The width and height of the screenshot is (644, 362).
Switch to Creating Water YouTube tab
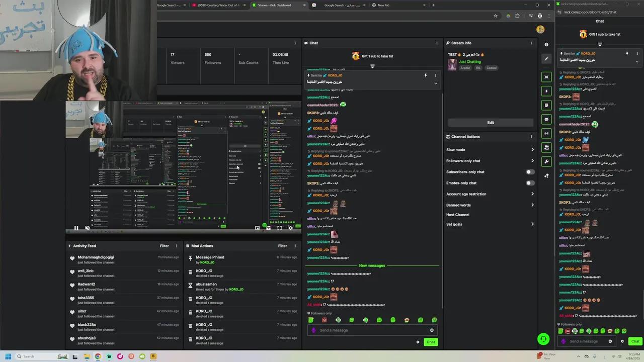[218, 5]
